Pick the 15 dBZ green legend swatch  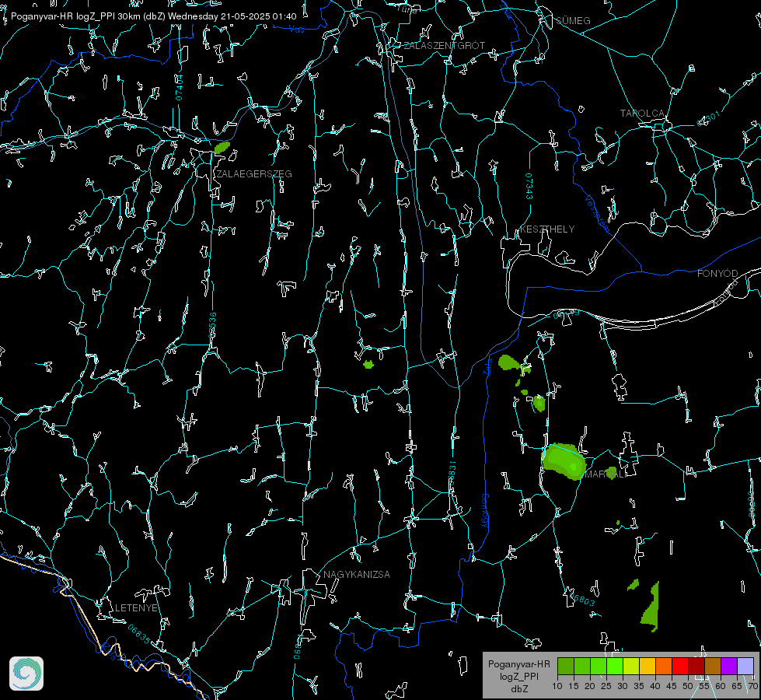click(x=582, y=666)
